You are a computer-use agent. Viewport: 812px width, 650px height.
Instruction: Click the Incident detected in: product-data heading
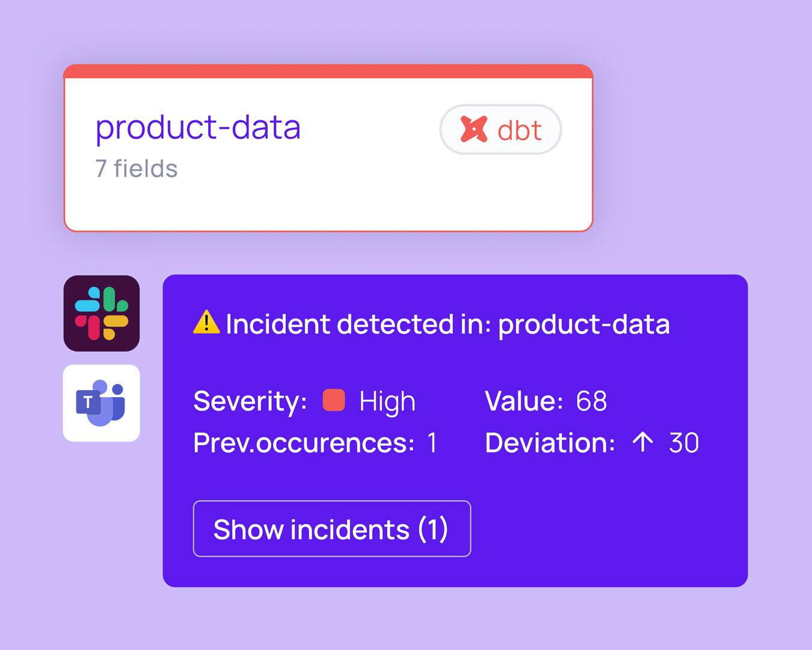448,324
